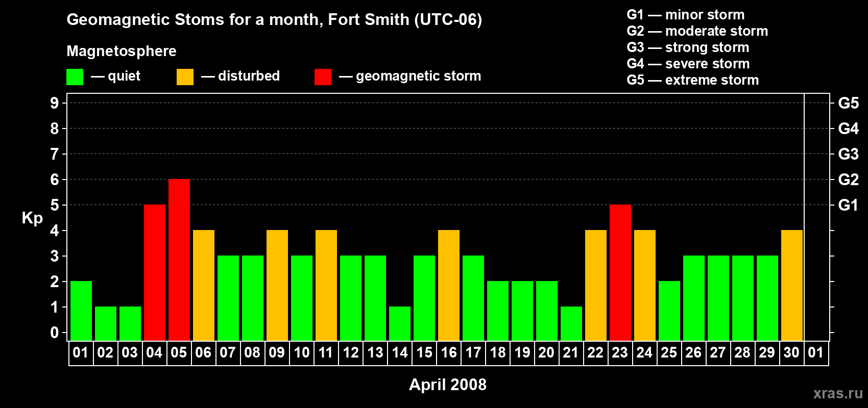Click the 'G3 — strong storm' legend line
Screen dimensions: 868x408
coord(688,47)
